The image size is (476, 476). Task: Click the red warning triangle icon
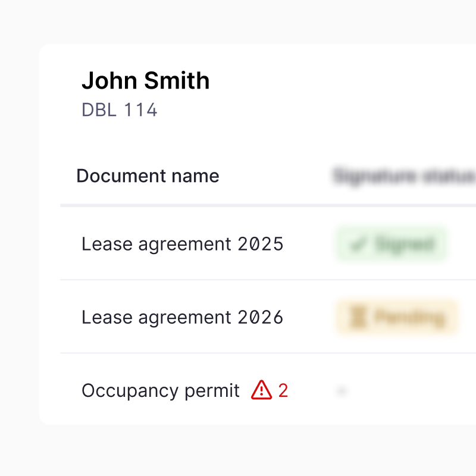point(261,390)
